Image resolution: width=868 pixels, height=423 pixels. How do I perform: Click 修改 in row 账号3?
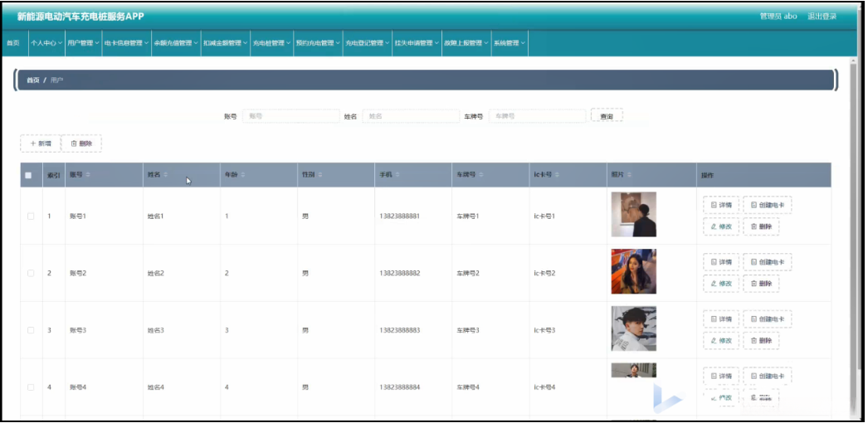pyautogui.click(x=721, y=341)
